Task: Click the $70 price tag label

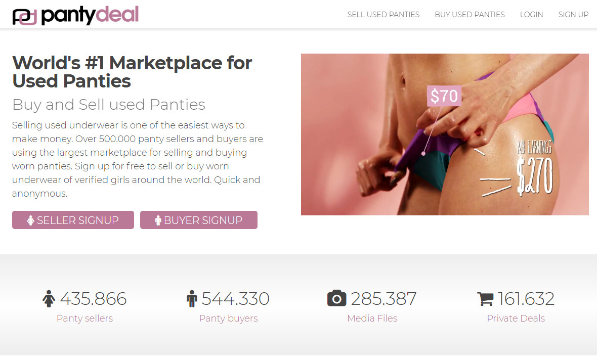Action: (x=444, y=96)
